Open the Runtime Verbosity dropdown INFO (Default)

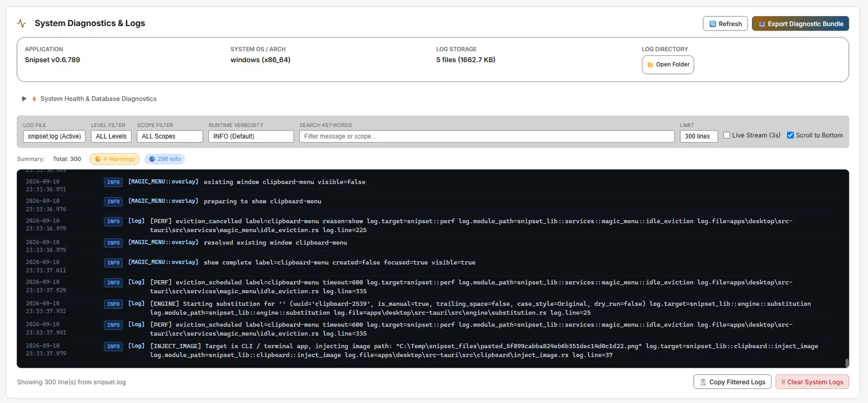click(x=251, y=136)
